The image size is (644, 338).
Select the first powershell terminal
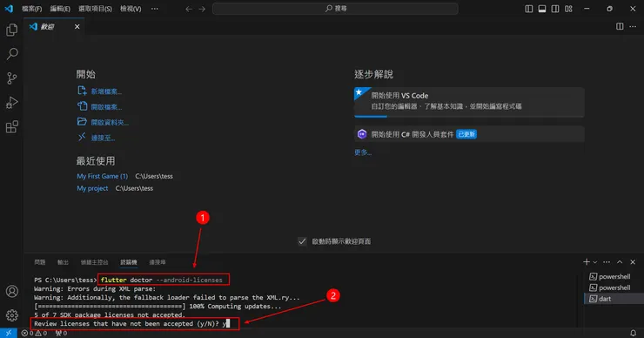[x=614, y=276]
